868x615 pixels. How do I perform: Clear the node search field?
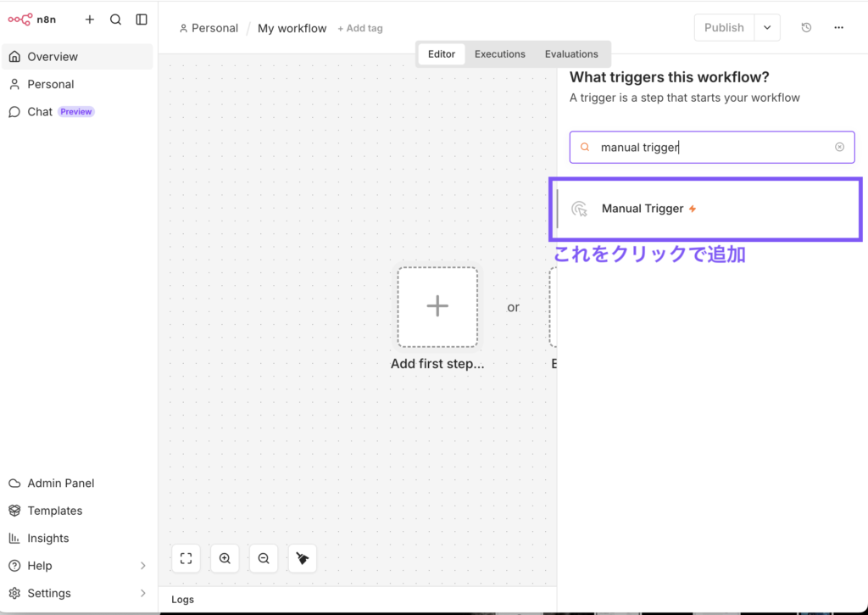click(x=839, y=147)
